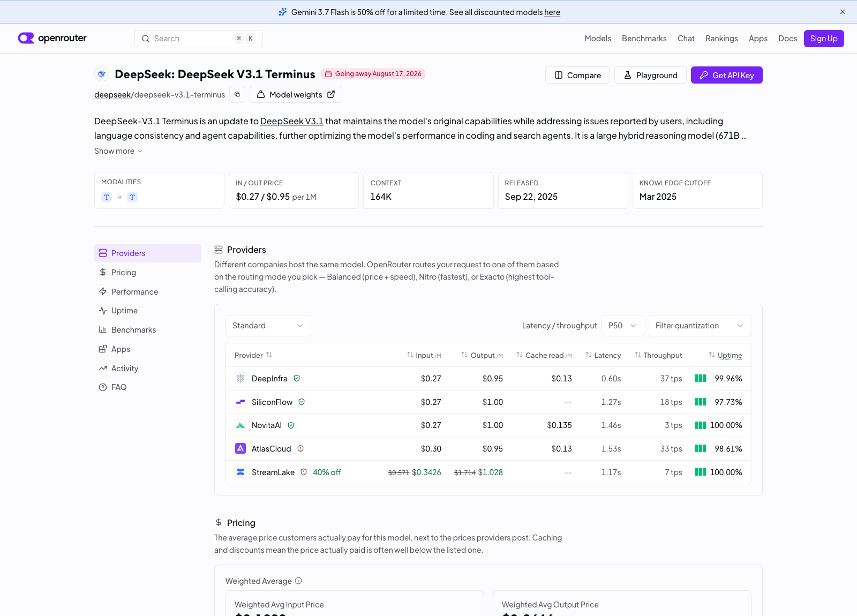Open the deepseek author link

pyautogui.click(x=112, y=95)
